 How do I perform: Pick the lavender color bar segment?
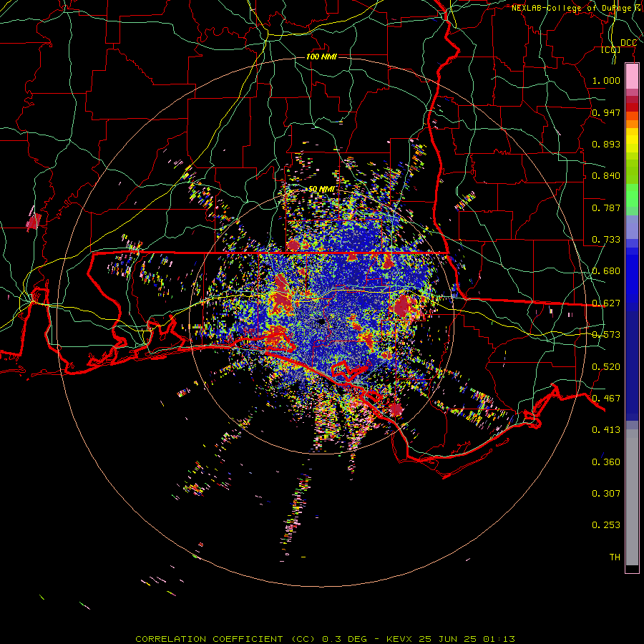(x=632, y=227)
